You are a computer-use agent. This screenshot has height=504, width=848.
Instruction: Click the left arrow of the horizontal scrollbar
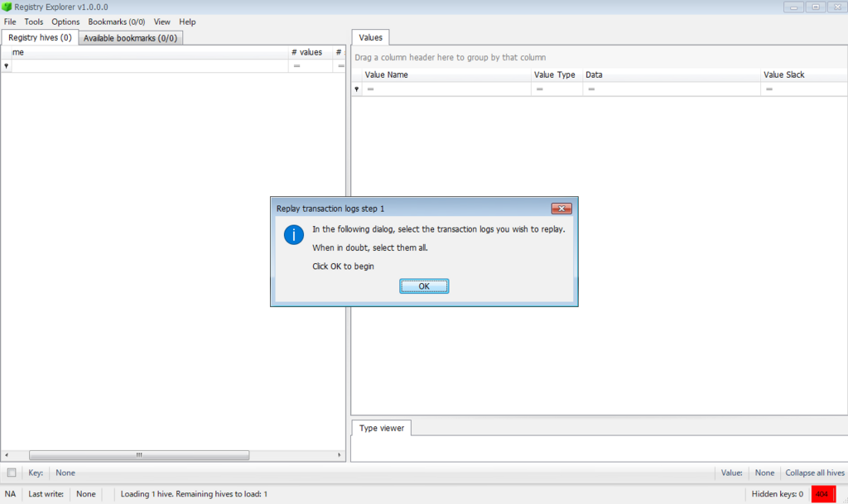pyautogui.click(x=7, y=455)
